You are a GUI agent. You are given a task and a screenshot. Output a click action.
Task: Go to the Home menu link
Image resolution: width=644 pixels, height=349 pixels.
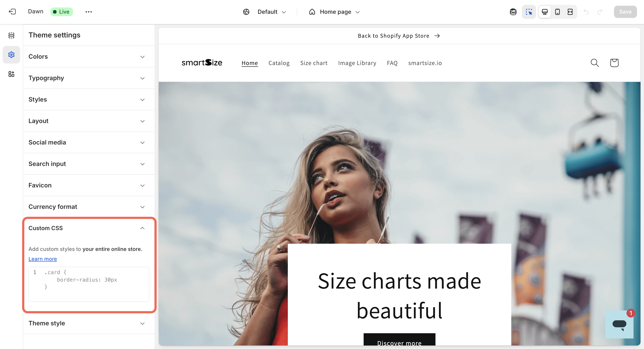click(x=249, y=63)
